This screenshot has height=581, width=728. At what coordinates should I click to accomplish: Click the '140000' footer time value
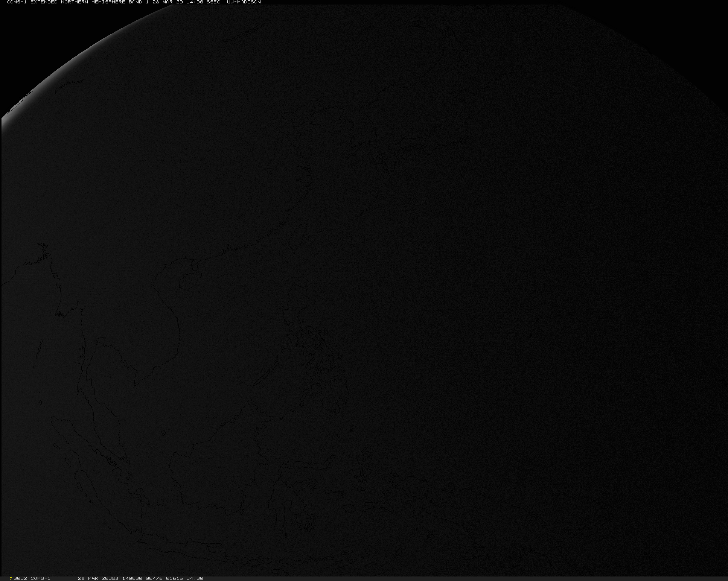[x=132, y=578]
